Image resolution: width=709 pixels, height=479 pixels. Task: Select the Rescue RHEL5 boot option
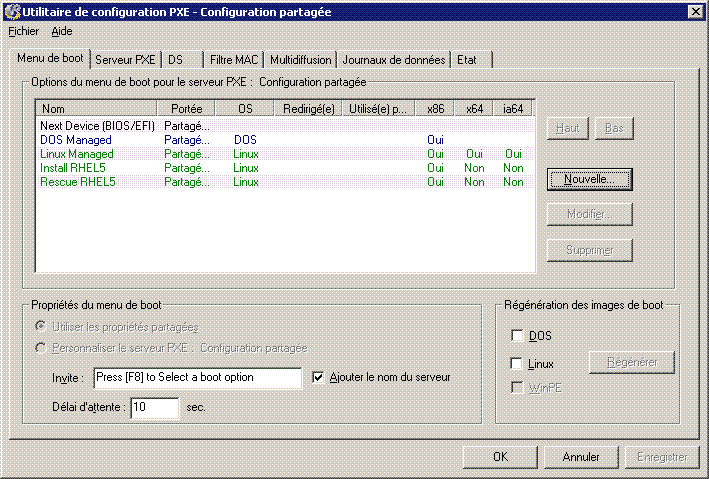click(76, 182)
